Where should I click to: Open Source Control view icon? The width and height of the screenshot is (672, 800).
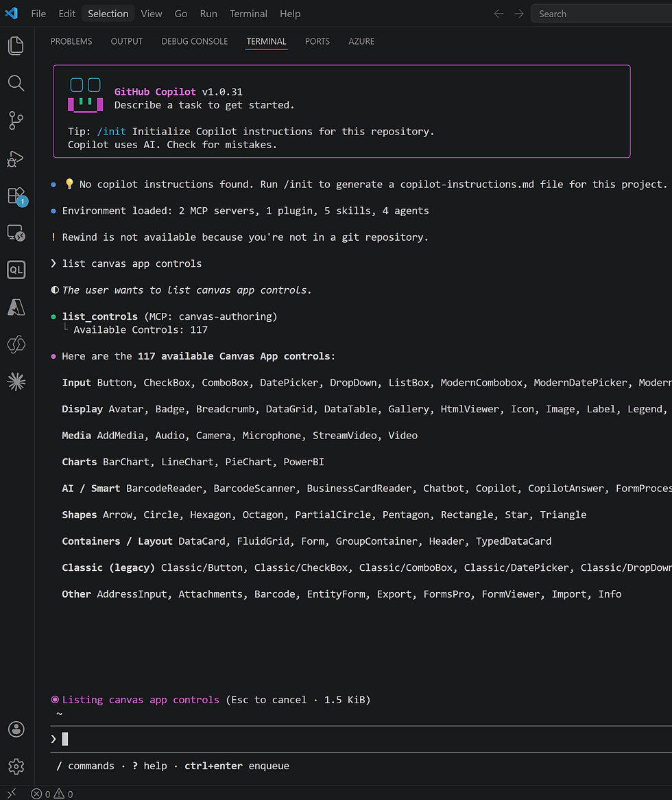click(x=16, y=120)
